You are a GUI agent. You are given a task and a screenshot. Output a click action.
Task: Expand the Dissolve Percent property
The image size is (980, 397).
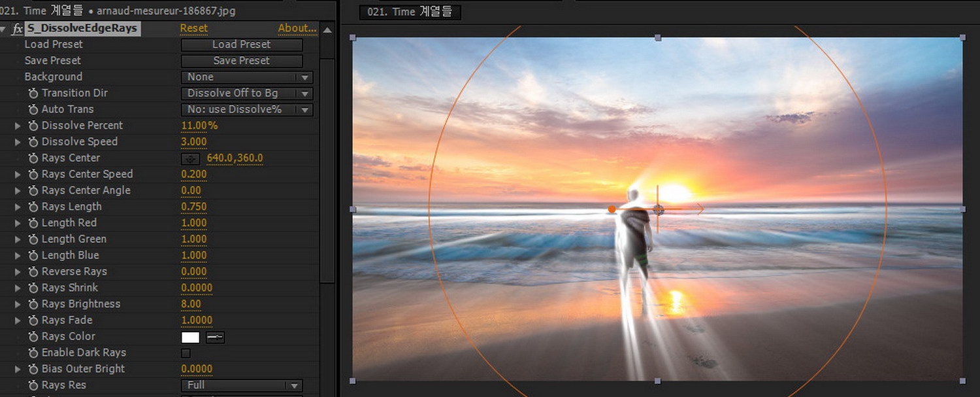pyautogui.click(x=18, y=126)
